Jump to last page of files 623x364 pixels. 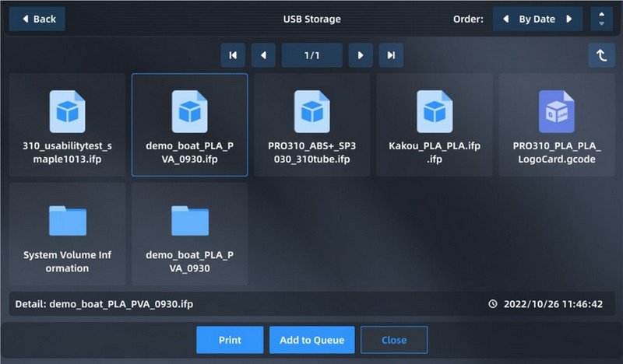coord(391,55)
